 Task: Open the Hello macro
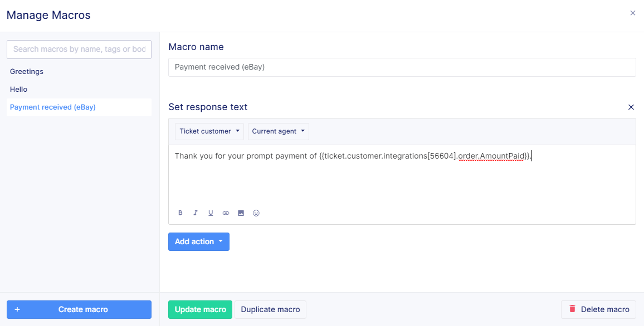(x=19, y=90)
